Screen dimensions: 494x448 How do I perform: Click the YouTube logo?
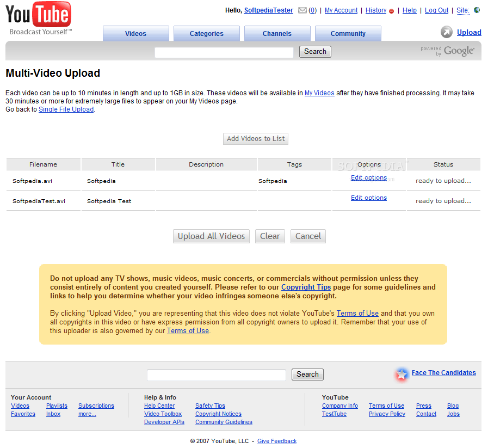tap(39, 19)
